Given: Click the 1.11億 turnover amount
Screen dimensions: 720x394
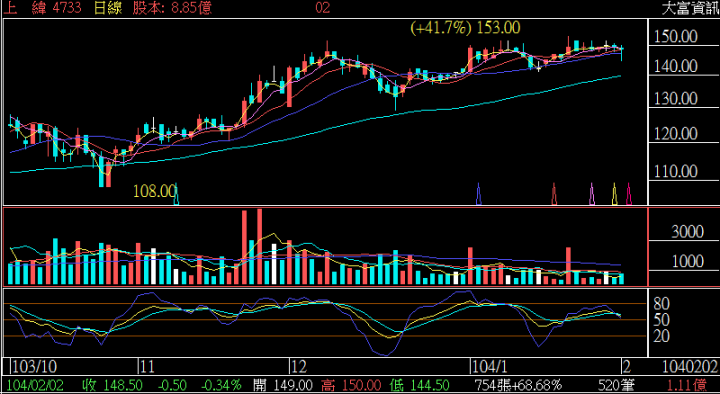Looking at the screenshot, I should (x=686, y=385).
